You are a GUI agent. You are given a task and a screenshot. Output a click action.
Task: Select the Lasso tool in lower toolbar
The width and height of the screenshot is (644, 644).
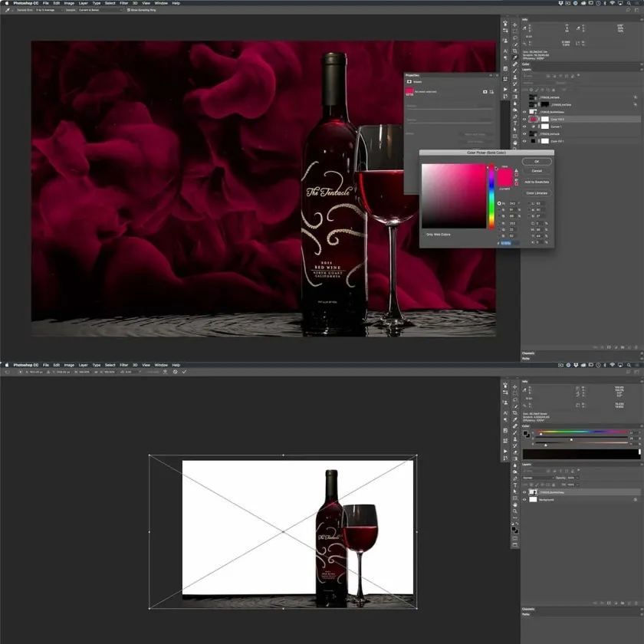pos(514,401)
